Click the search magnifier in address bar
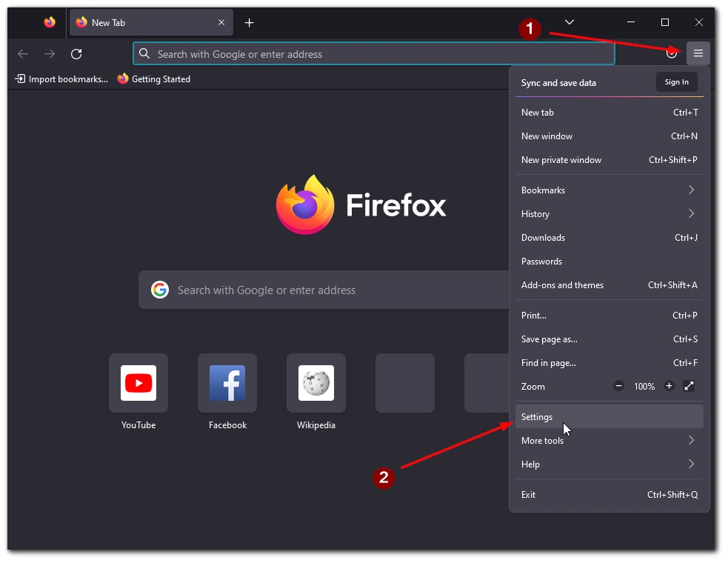728x563 pixels. click(x=144, y=54)
